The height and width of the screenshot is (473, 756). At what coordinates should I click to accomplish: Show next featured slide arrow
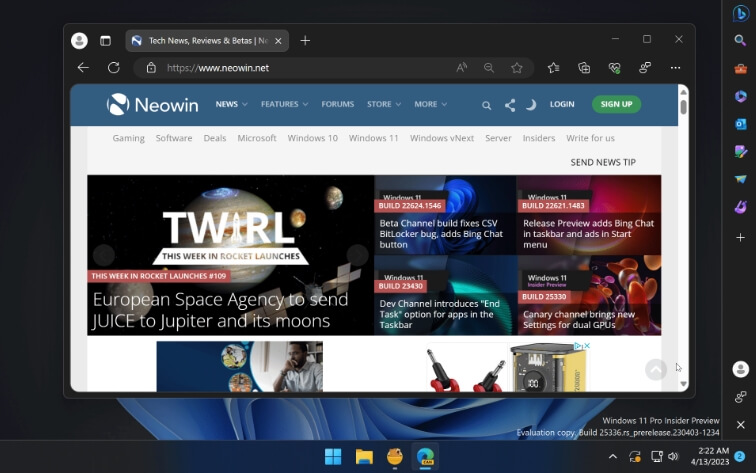(x=357, y=255)
